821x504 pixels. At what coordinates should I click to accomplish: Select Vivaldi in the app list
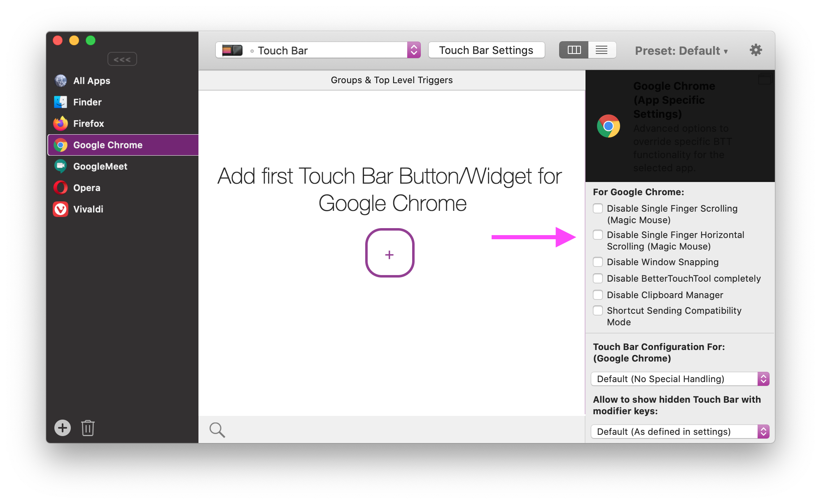123,209
